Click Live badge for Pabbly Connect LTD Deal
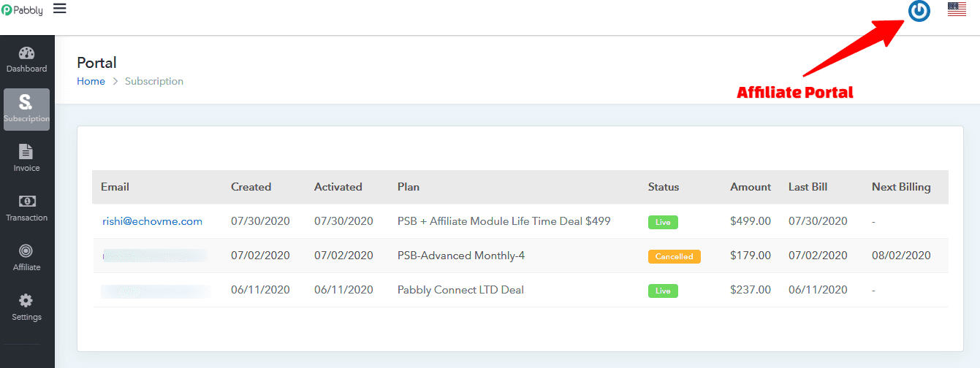This screenshot has width=980, height=368. (x=663, y=291)
